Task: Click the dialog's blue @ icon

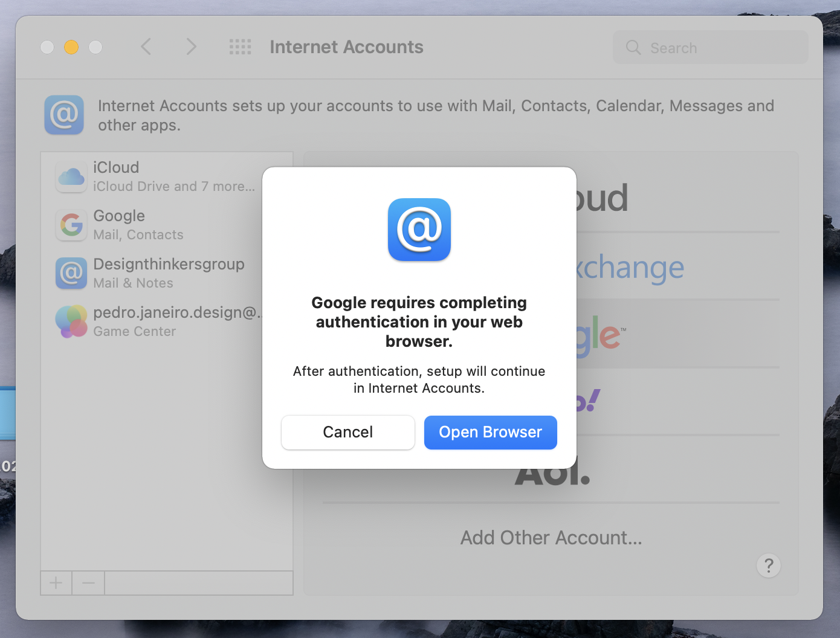Action: (419, 230)
